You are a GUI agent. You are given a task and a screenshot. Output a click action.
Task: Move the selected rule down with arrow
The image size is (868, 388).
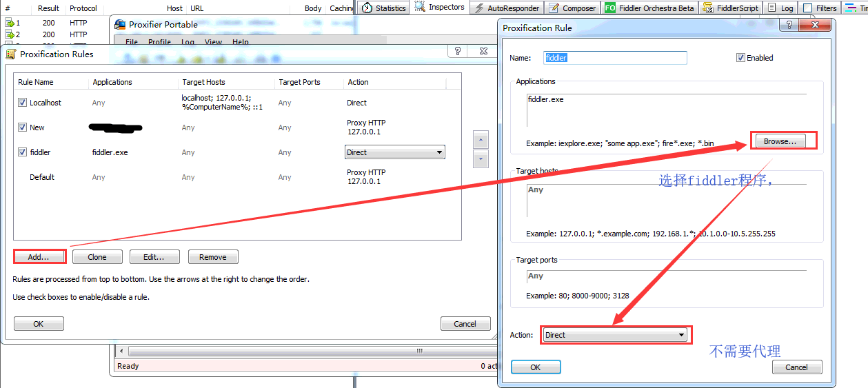pyautogui.click(x=481, y=159)
